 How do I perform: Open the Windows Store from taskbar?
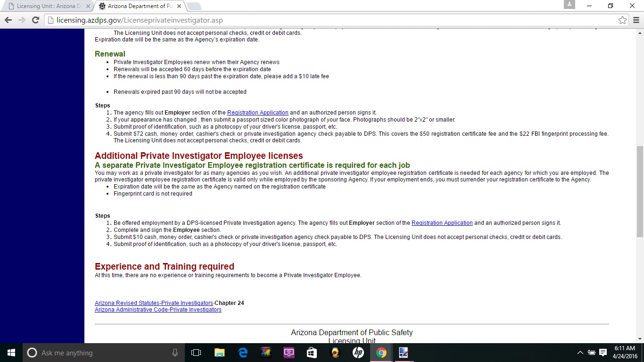[312, 353]
